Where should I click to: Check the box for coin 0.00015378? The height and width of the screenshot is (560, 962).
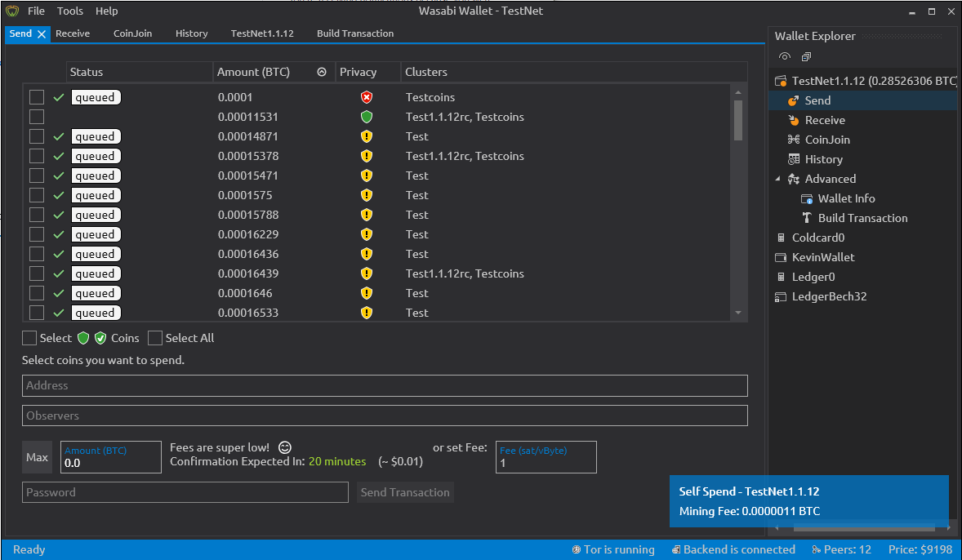coord(37,156)
